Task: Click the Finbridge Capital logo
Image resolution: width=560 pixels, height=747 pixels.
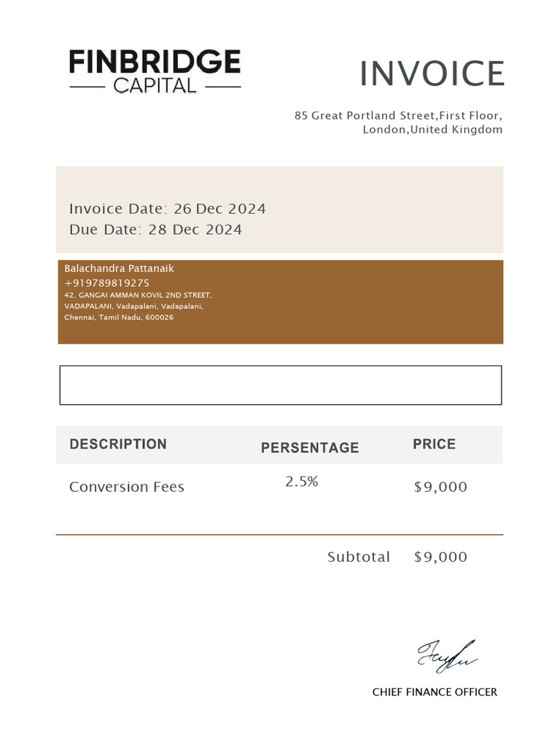Action: (155, 71)
